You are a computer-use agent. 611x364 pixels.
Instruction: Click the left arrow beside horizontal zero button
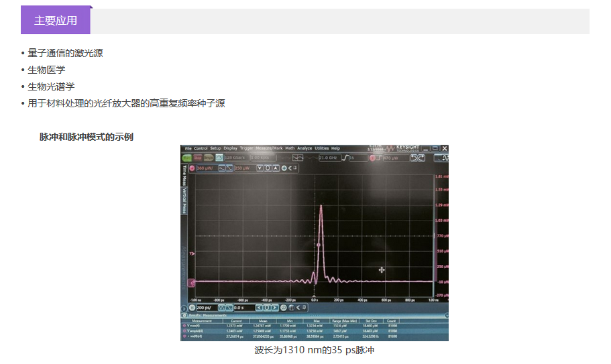click(259, 308)
